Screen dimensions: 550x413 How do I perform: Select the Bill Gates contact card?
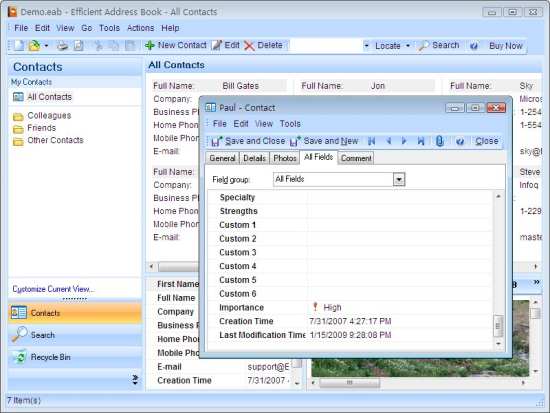click(219, 86)
